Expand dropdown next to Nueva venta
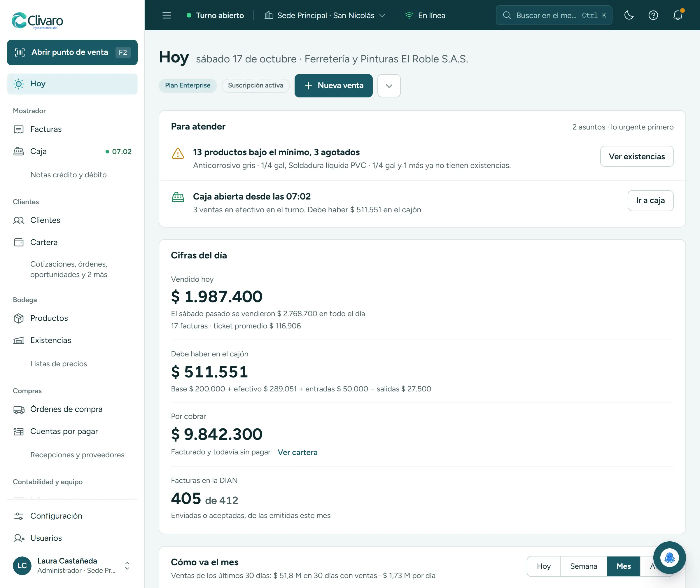The width and height of the screenshot is (700, 588). point(389,86)
